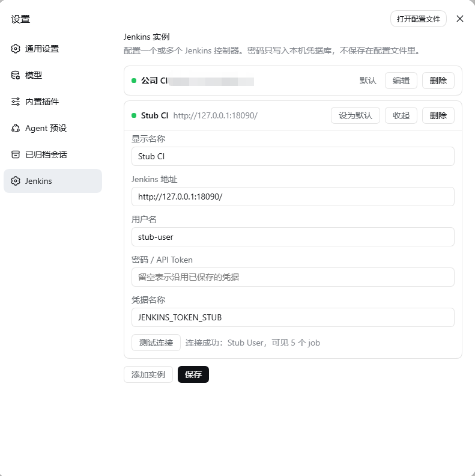Image resolution: width=475 pixels, height=476 pixels.
Task: Click the Agent 预设 sidebar icon
Action: [x=16, y=128]
